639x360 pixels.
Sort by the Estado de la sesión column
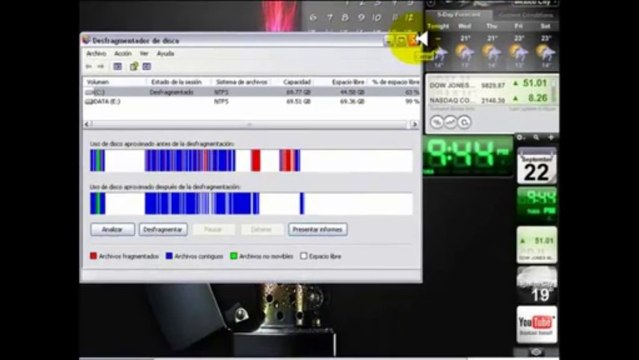(x=178, y=82)
